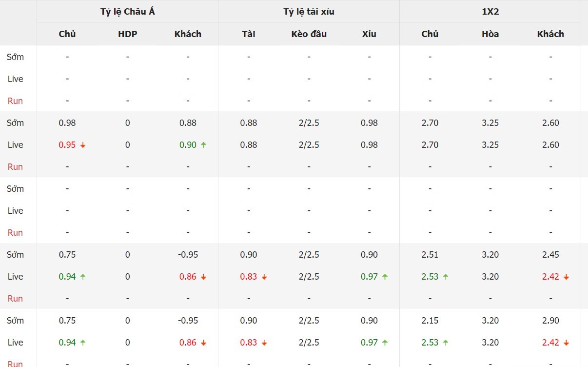
Task: Click down arrow beside 0.83 in fourth Live row
Action: coord(264,277)
